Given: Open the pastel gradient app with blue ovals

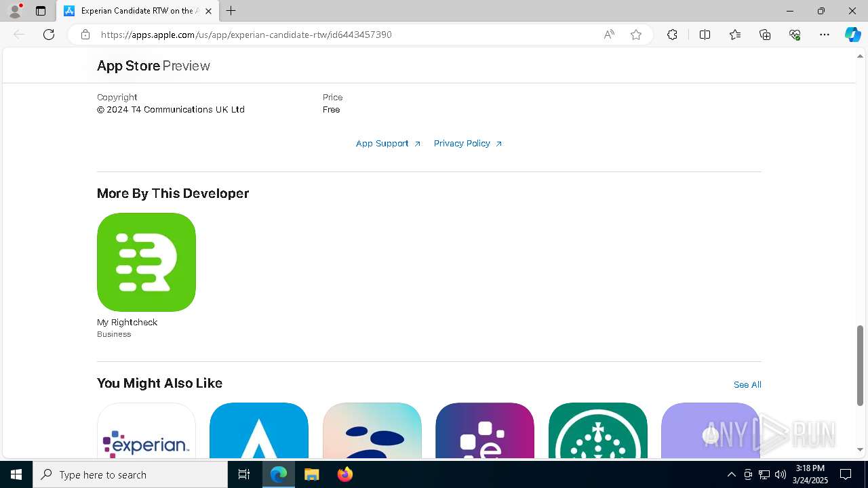Looking at the screenshot, I should (x=372, y=430).
